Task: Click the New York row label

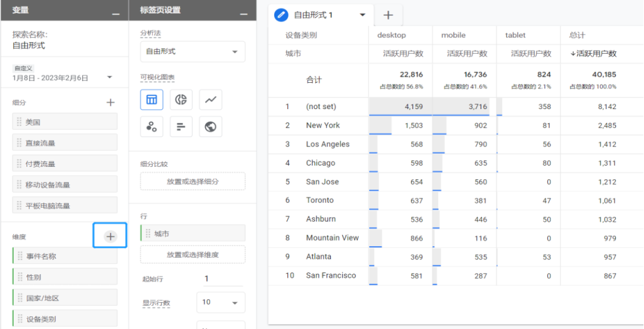Action: click(323, 125)
